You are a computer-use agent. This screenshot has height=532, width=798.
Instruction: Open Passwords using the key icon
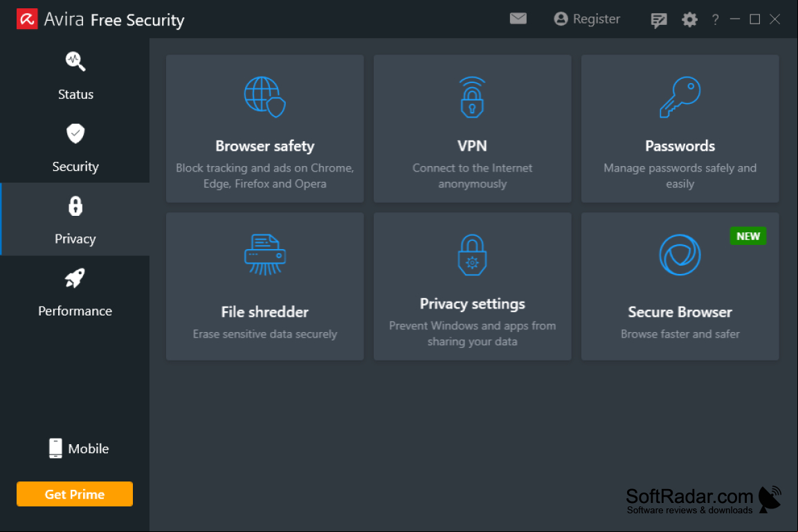pyautogui.click(x=680, y=97)
